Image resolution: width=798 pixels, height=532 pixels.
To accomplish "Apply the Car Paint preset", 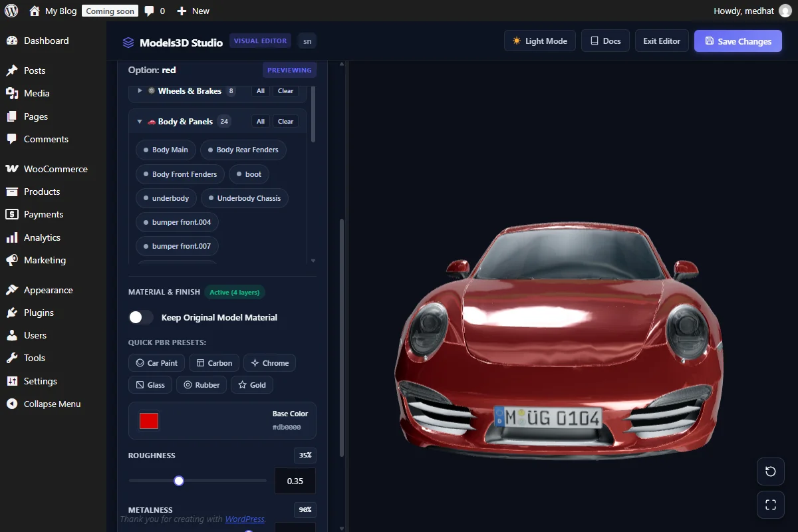I will tap(156, 363).
